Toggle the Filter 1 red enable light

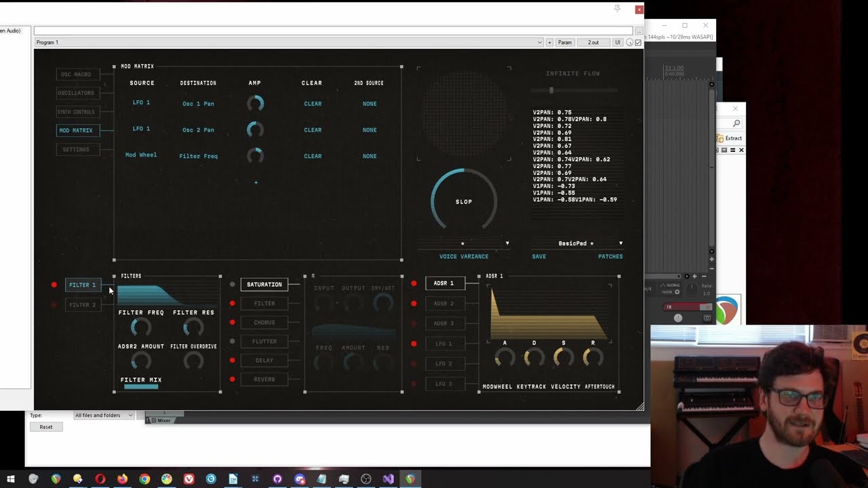pos(54,285)
